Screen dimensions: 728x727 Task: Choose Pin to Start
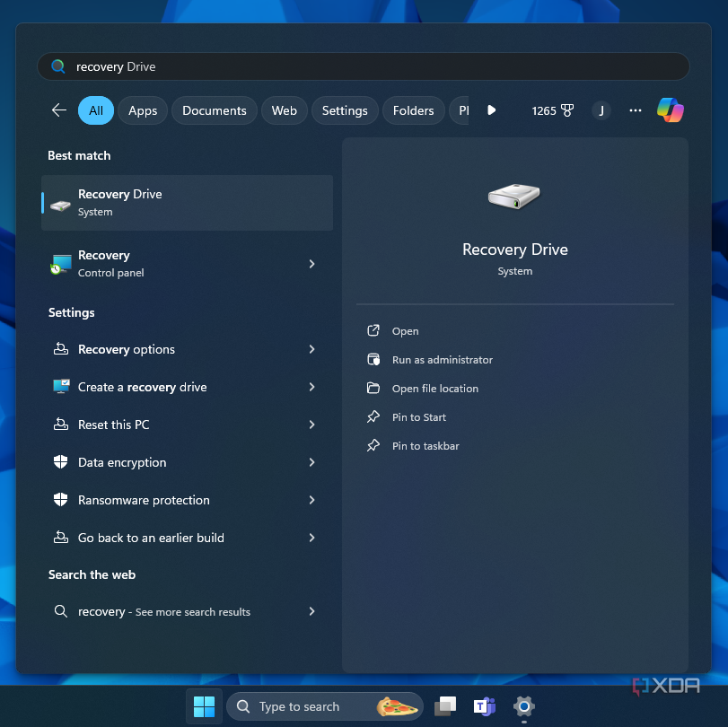419,417
